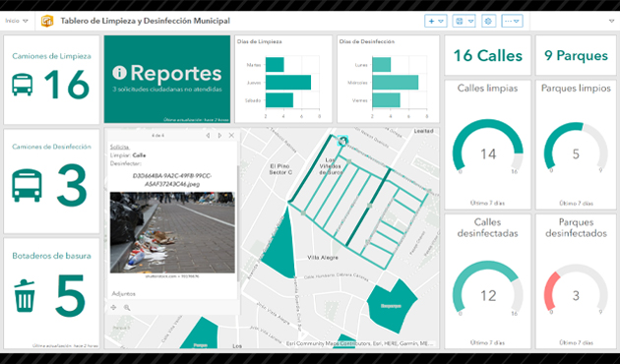The image size is (620, 364).
Task: Open the garbage street photo thumbnail
Action: tap(172, 232)
